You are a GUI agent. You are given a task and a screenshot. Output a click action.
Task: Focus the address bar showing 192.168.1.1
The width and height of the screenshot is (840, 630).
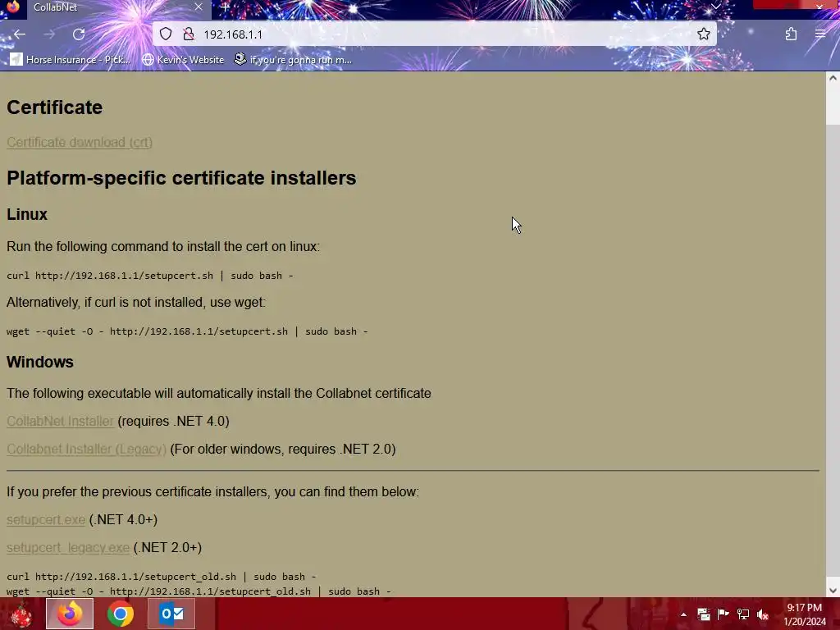pos(435,34)
